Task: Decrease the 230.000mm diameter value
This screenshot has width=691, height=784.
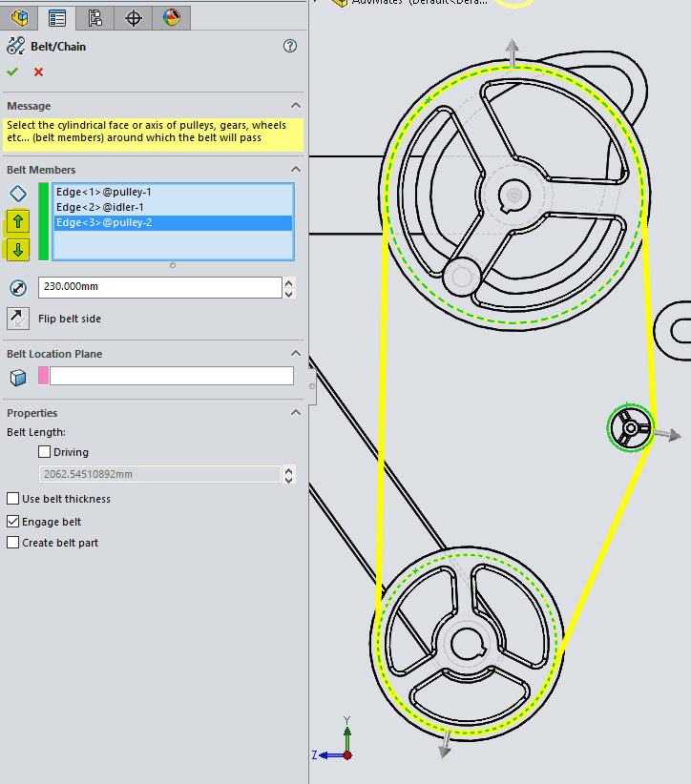Action: (288, 294)
